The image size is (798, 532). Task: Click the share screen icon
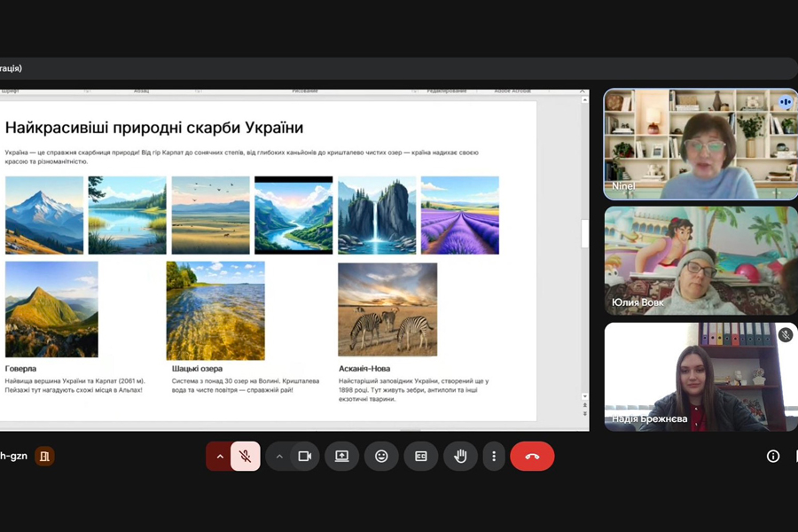point(341,456)
